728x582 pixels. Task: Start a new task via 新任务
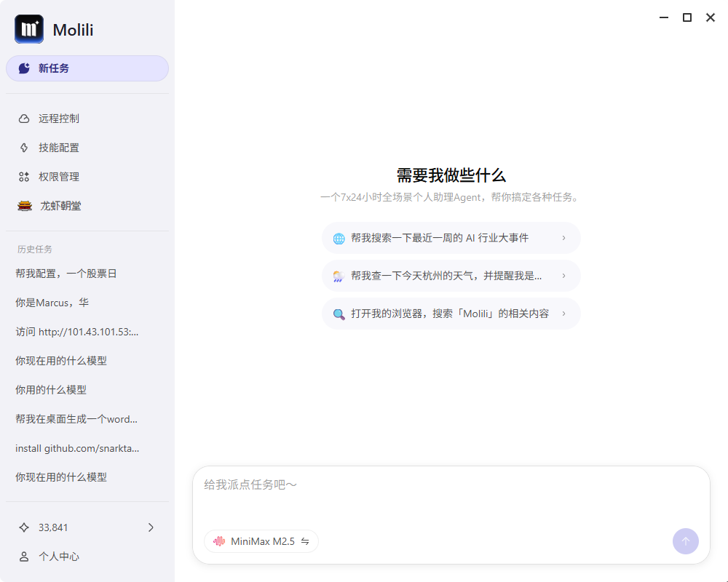pyautogui.click(x=87, y=68)
